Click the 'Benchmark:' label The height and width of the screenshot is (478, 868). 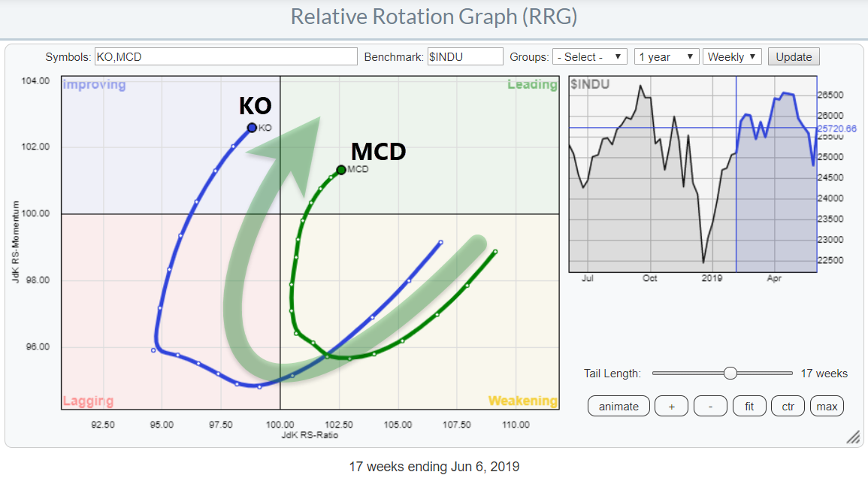point(394,57)
